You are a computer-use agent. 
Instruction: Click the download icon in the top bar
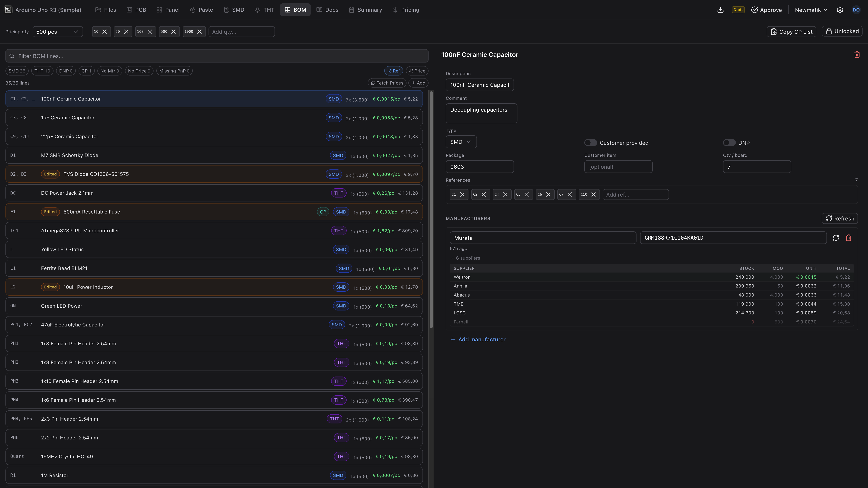(x=720, y=10)
